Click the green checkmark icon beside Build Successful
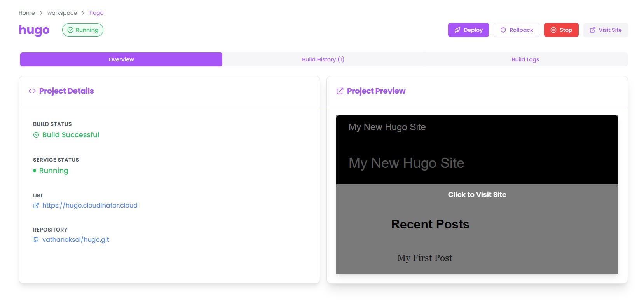Screen dimensions: 644x300 (36, 135)
